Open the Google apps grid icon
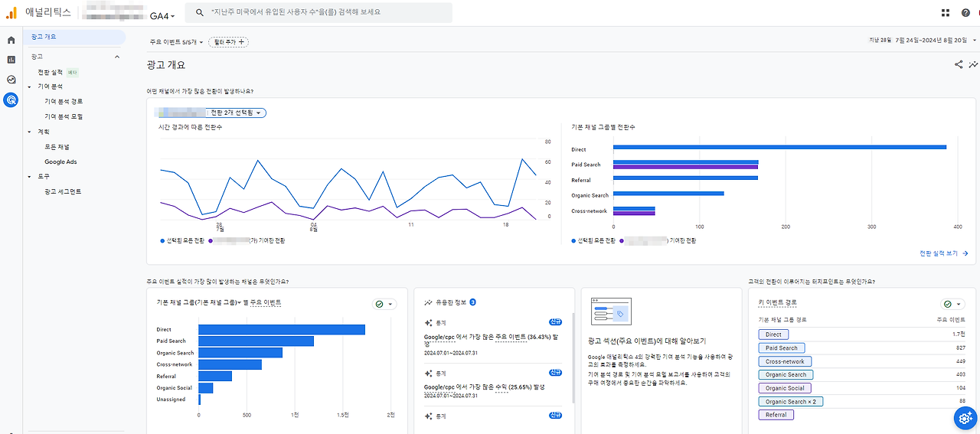This screenshot has height=434, width=980. point(945,12)
